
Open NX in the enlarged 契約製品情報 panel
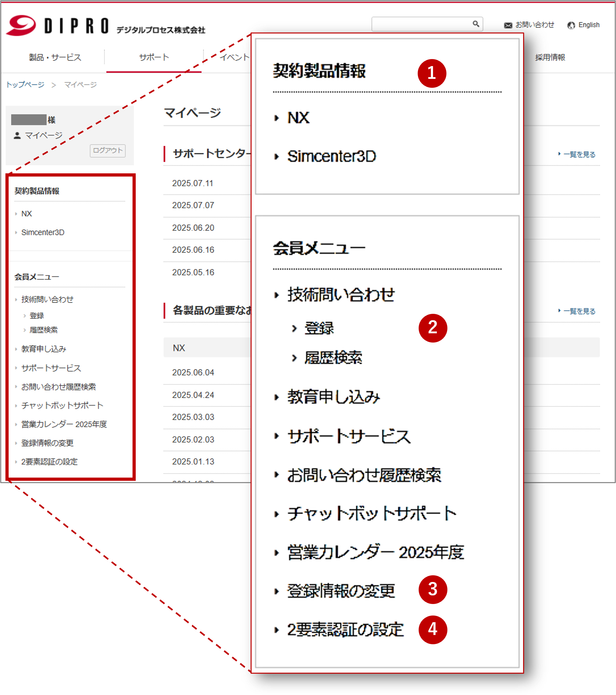298,118
